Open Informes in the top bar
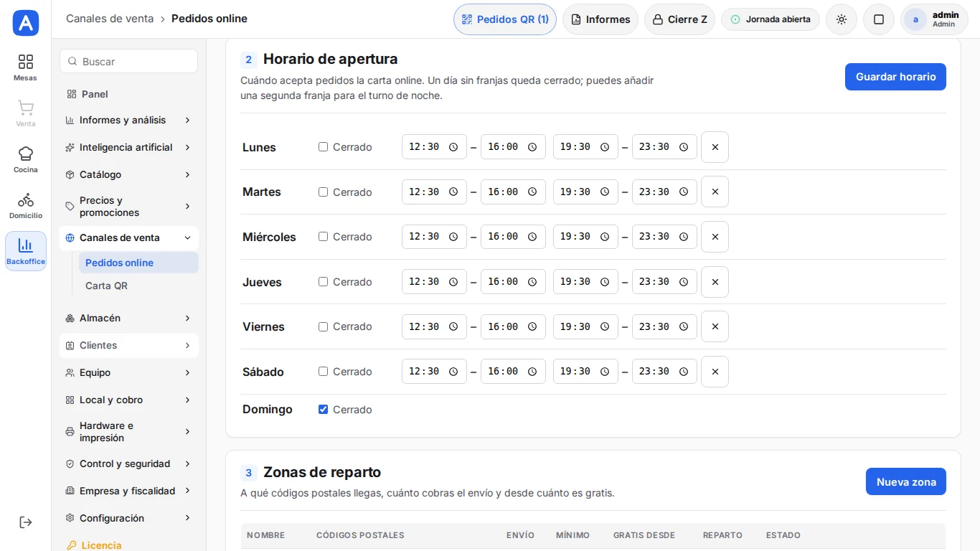The width and height of the screenshot is (980, 551). 600,19
